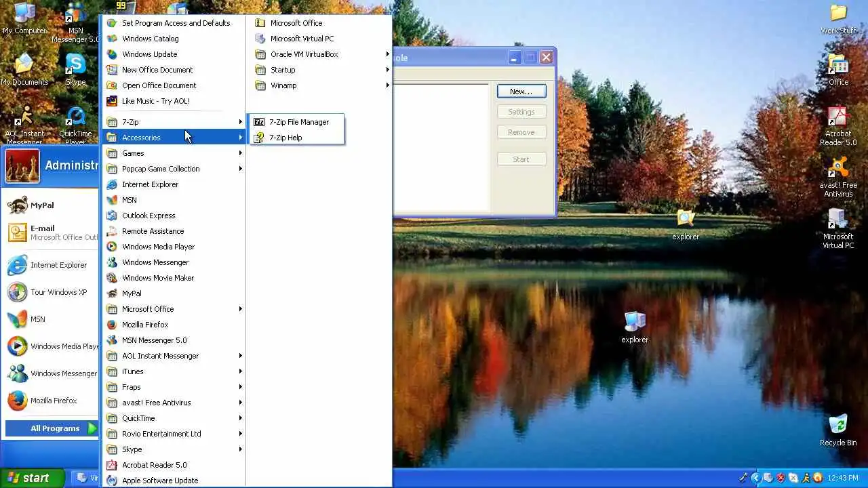The height and width of the screenshot is (488, 868).
Task: Open the Skype program folder
Action: pos(173,449)
